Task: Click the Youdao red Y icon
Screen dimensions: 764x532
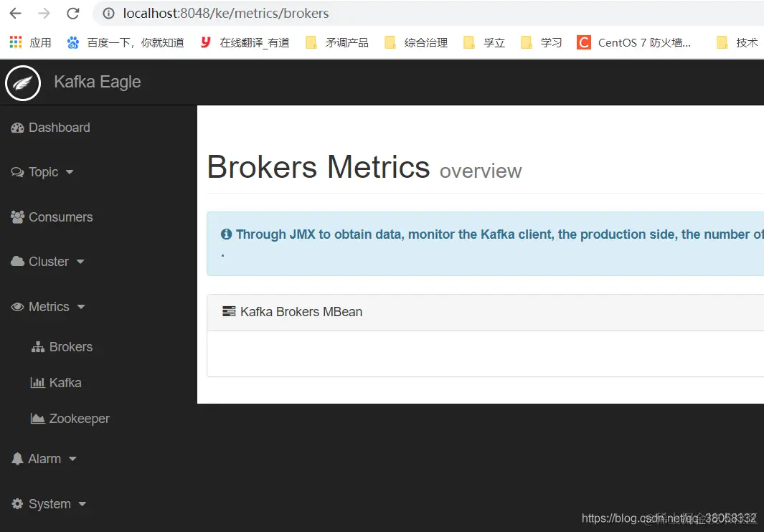Action: [206, 42]
